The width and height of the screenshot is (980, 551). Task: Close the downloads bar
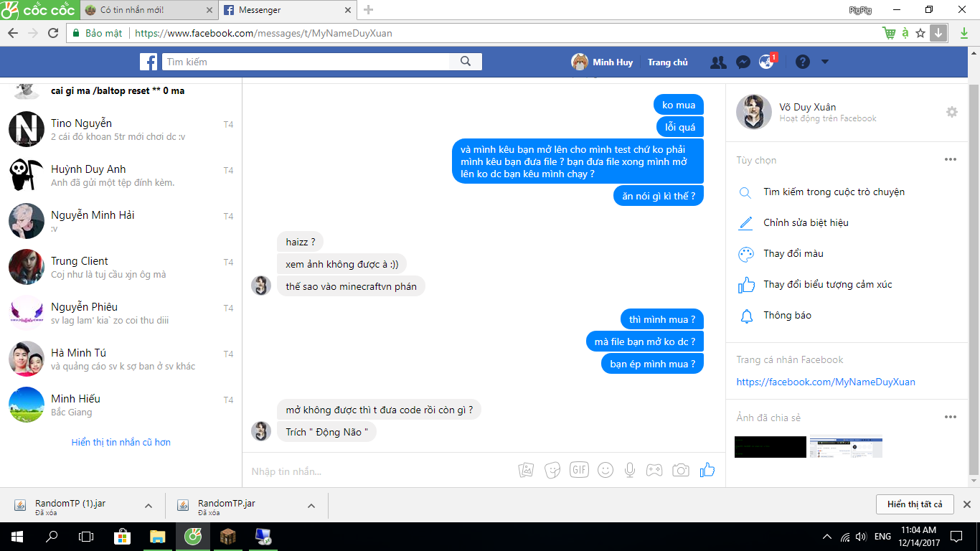pyautogui.click(x=966, y=504)
